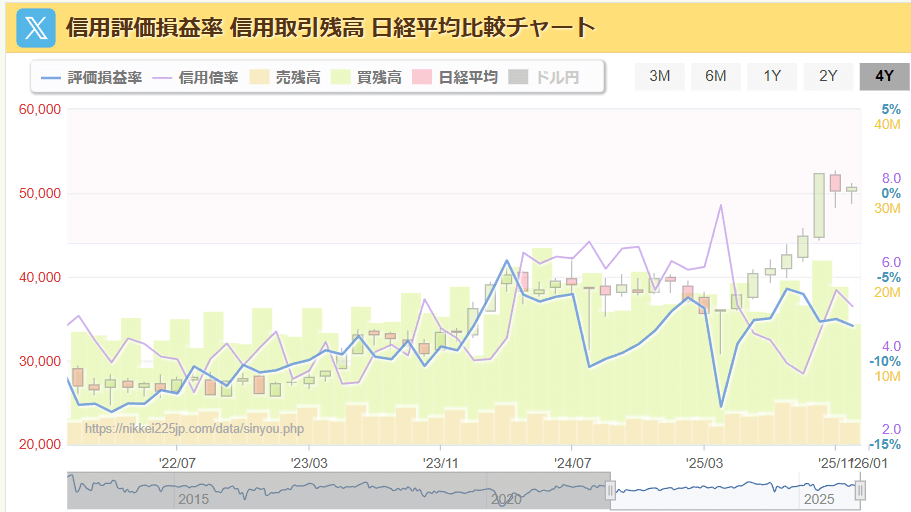Click the tallest green Nikkei candlestick near '25/11
Screen dimensions: 911x512
819,205
